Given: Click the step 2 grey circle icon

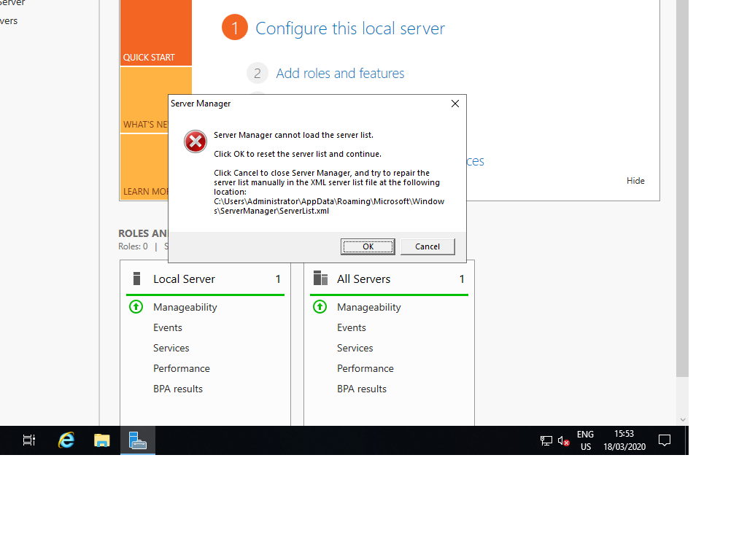Looking at the screenshot, I should [258, 74].
